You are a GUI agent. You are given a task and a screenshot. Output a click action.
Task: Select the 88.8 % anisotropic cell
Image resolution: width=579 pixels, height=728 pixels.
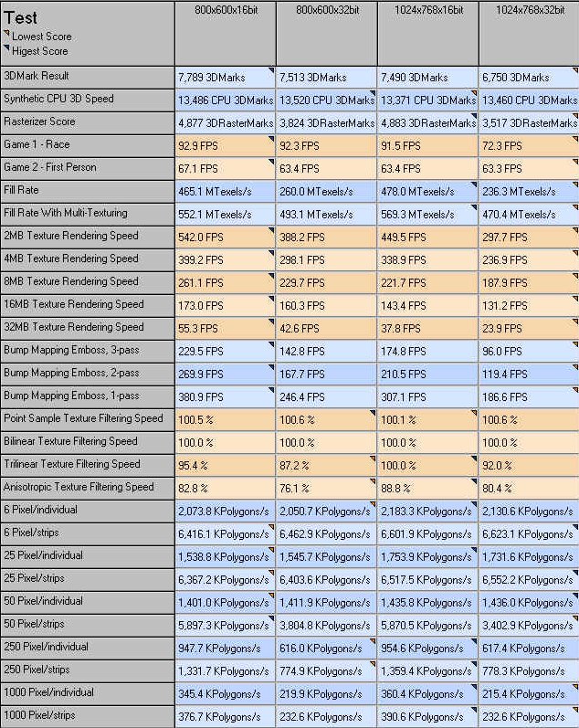tap(427, 489)
